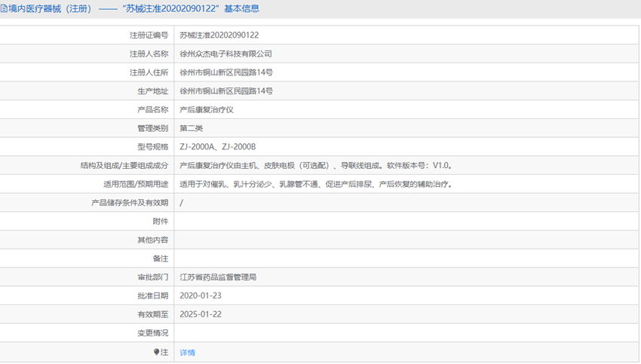Image resolution: width=641 pixels, height=364 pixels.
Task: Select model value ZJ-2000A、ZJ-2000B
Action: [x=217, y=147]
